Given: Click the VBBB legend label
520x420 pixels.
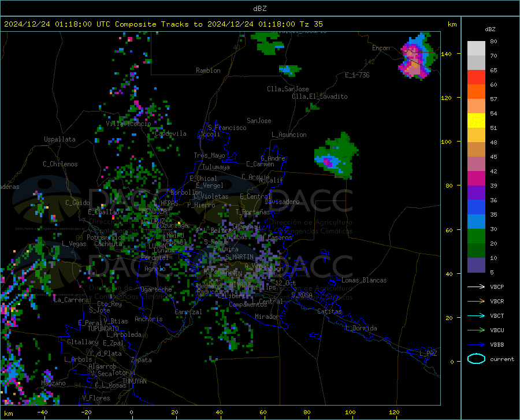Looking at the screenshot, I should click(x=497, y=344).
